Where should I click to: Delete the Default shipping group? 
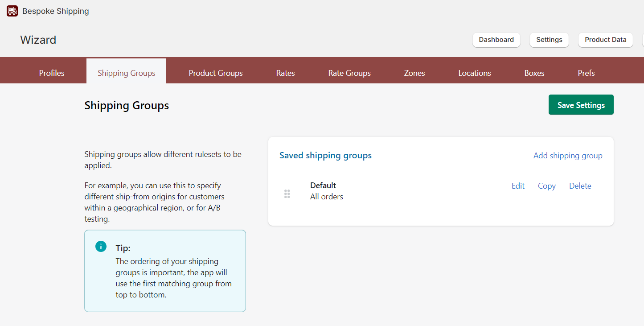pos(580,186)
